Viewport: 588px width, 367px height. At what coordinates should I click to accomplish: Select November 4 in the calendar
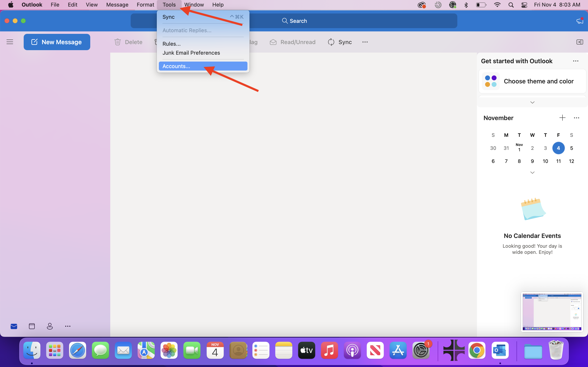(558, 148)
